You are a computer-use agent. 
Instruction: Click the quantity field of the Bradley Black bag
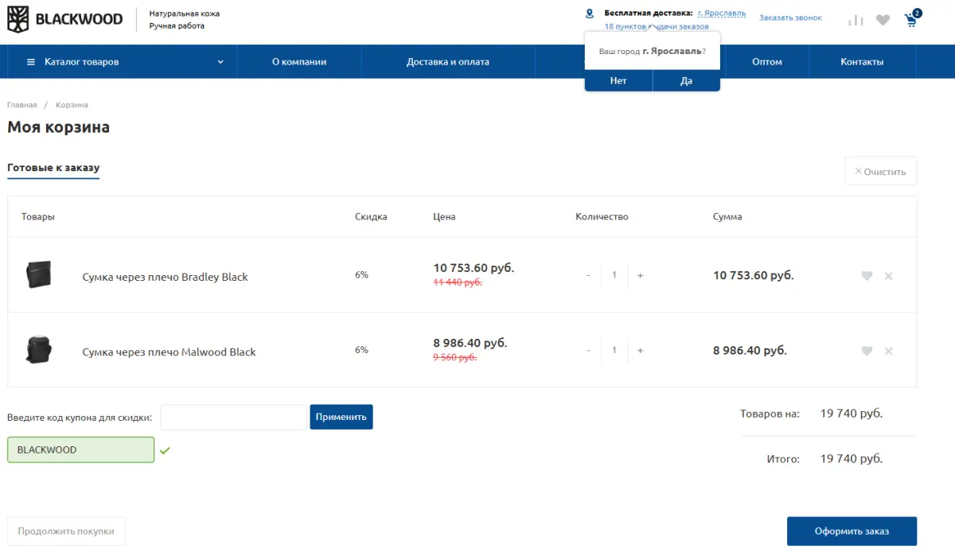pyautogui.click(x=614, y=275)
